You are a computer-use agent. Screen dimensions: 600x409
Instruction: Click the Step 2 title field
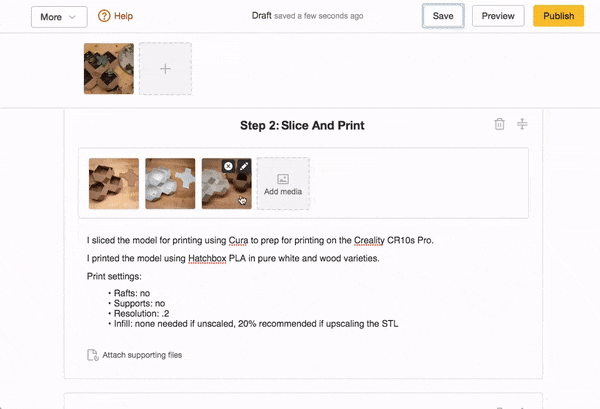click(x=302, y=126)
